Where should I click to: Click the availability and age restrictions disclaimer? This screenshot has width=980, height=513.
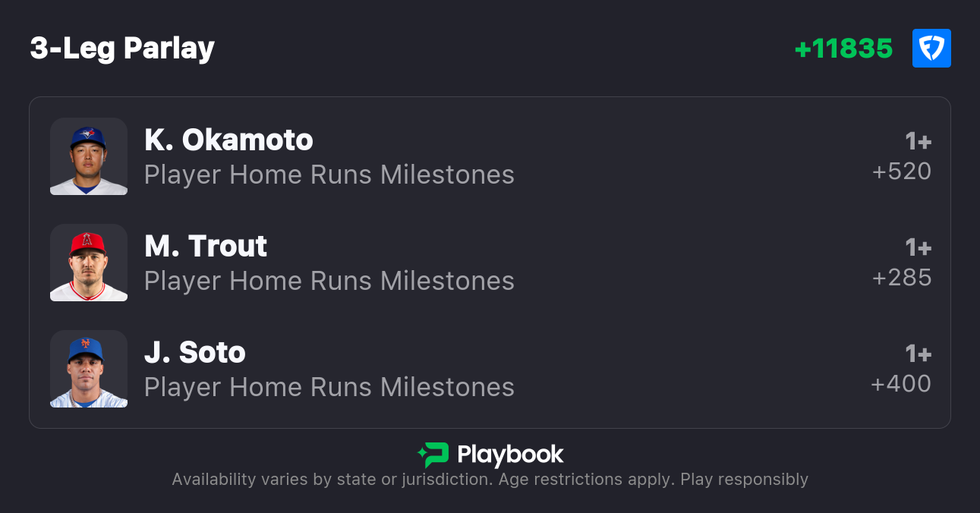[490, 480]
